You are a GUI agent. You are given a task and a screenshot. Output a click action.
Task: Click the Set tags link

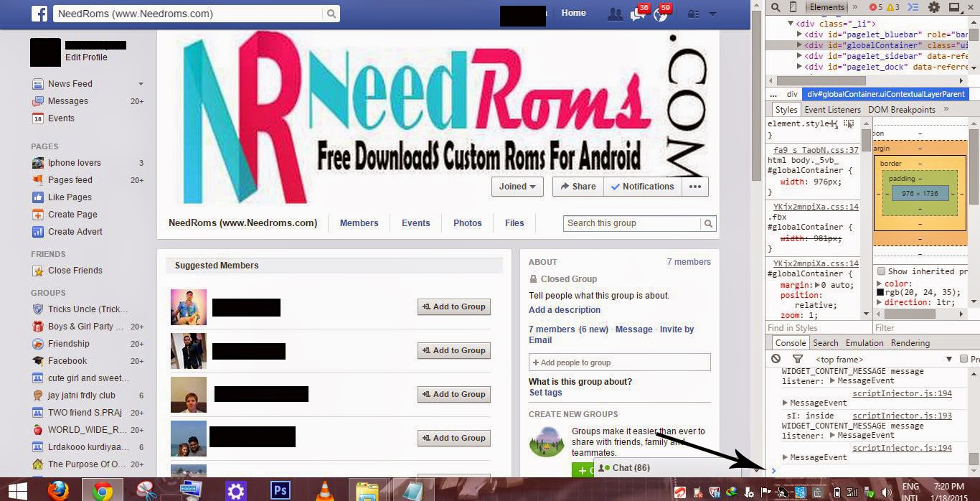(546, 393)
